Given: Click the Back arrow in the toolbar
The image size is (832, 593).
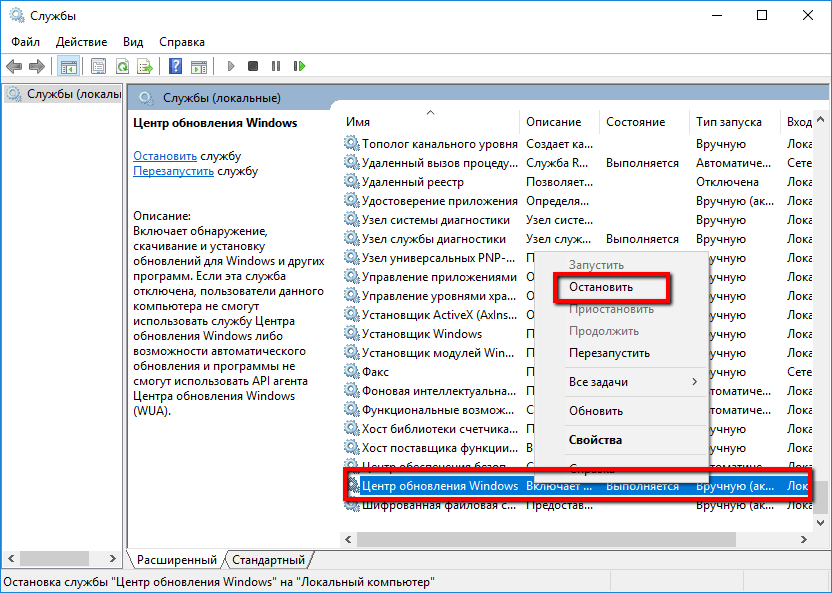Looking at the screenshot, I should [x=13, y=66].
